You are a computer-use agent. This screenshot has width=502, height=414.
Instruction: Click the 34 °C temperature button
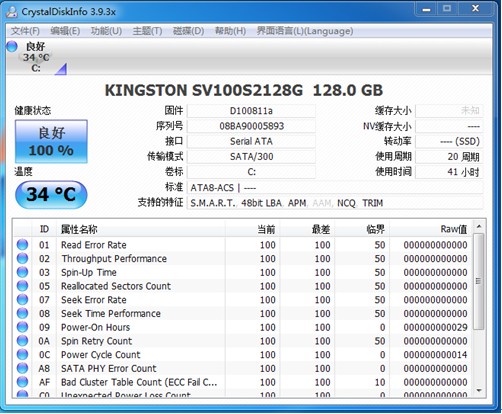click(51, 195)
